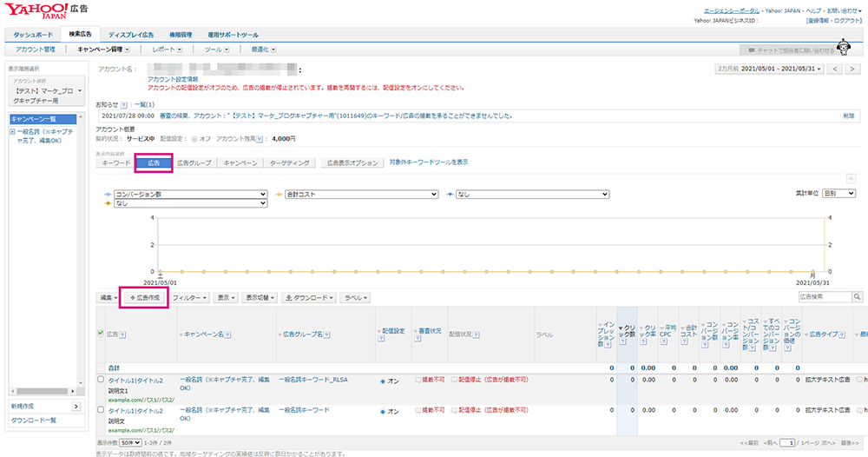Open エージェンシーポータル link at top
The height and width of the screenshot is (457, 868).
pyautogui.click(x=731, y=10)
